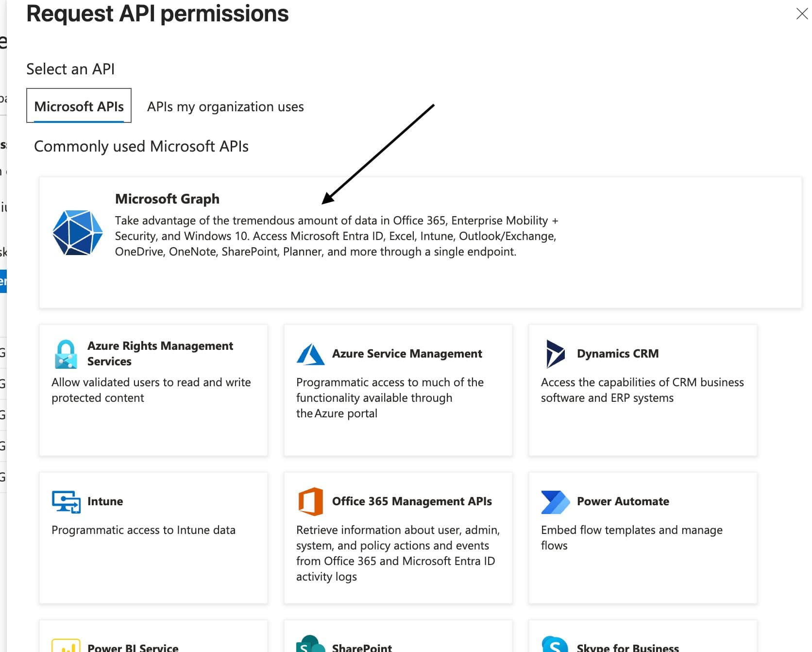This screenshot has width=812, height=652.
Task: Choose the Power Automate title
Action: [623, 501]
